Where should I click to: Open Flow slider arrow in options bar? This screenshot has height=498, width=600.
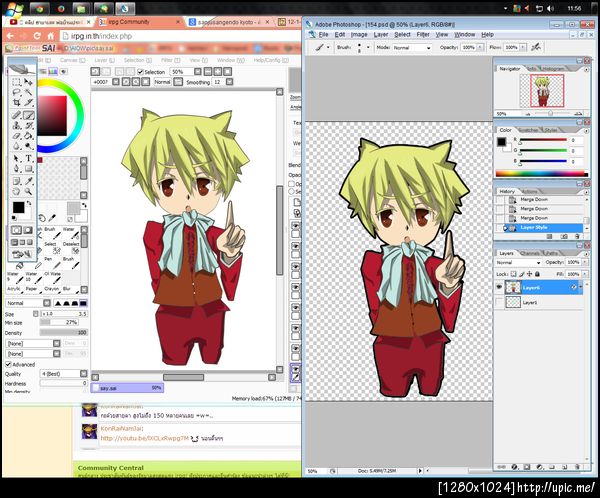click(523, 47)
